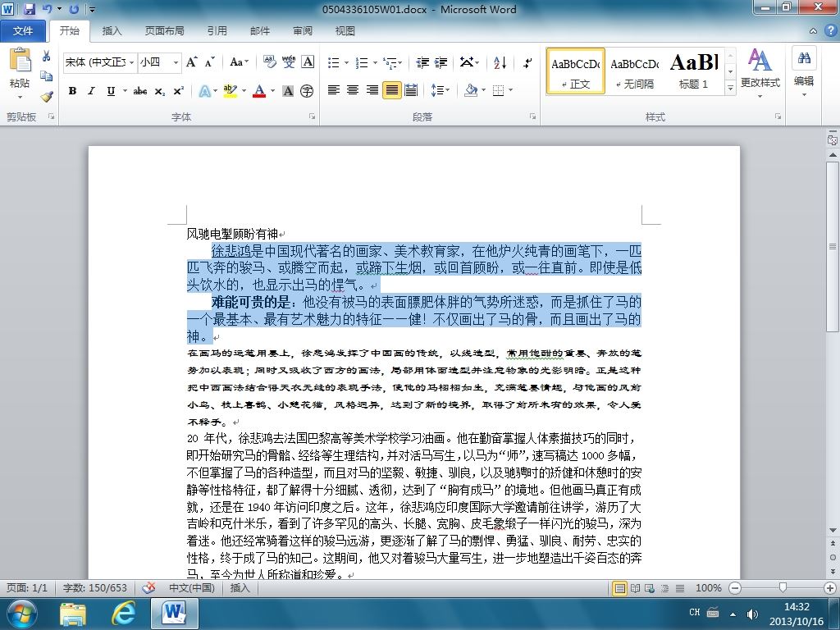Apply Character Border icon

(x=308, y=62)
